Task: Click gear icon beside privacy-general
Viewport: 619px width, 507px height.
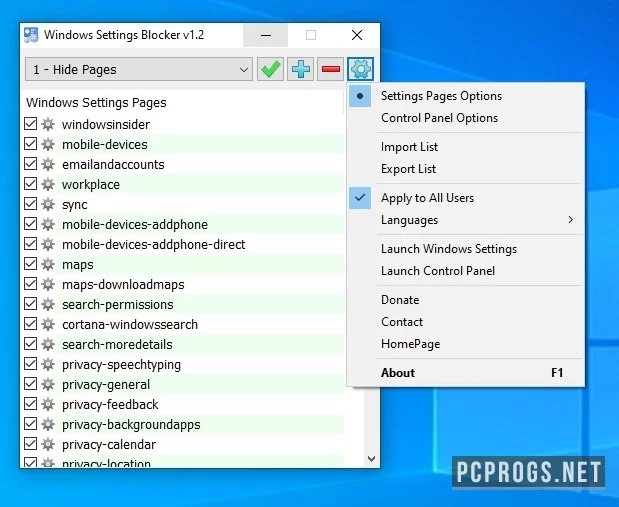Action: click(x=48, y=384)
